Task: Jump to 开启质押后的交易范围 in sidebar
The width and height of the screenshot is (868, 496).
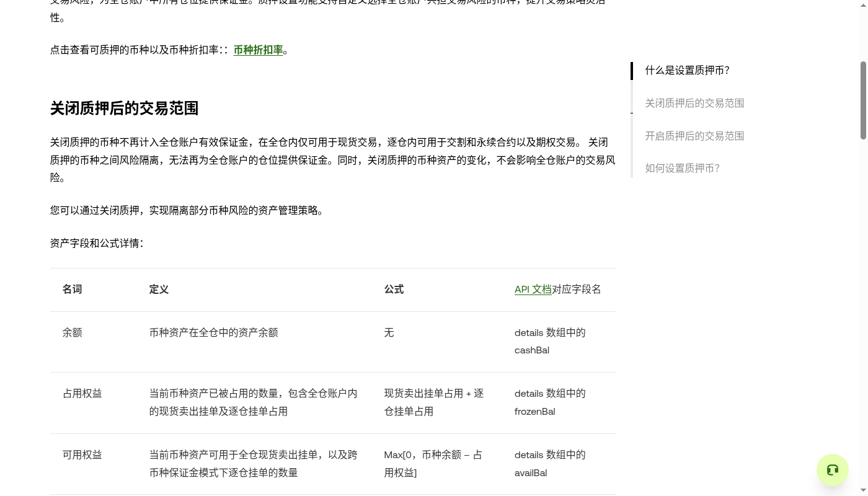Action: pos(694,136)
